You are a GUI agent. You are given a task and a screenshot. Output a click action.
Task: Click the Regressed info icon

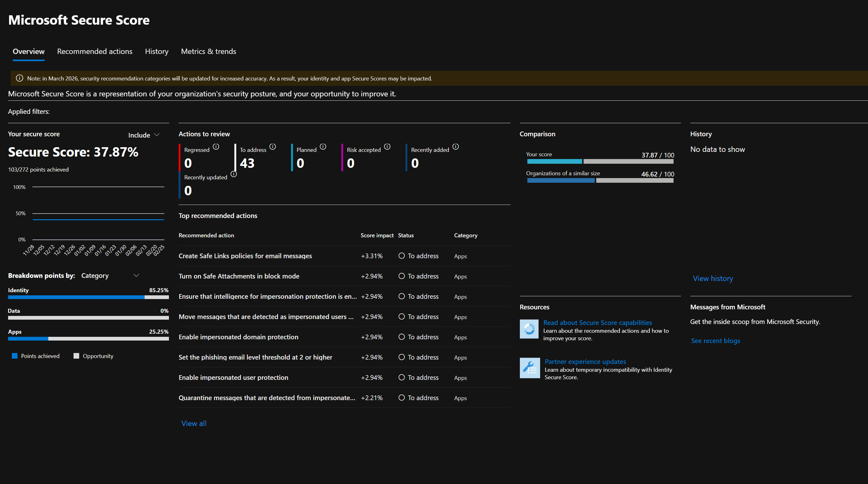216,147
